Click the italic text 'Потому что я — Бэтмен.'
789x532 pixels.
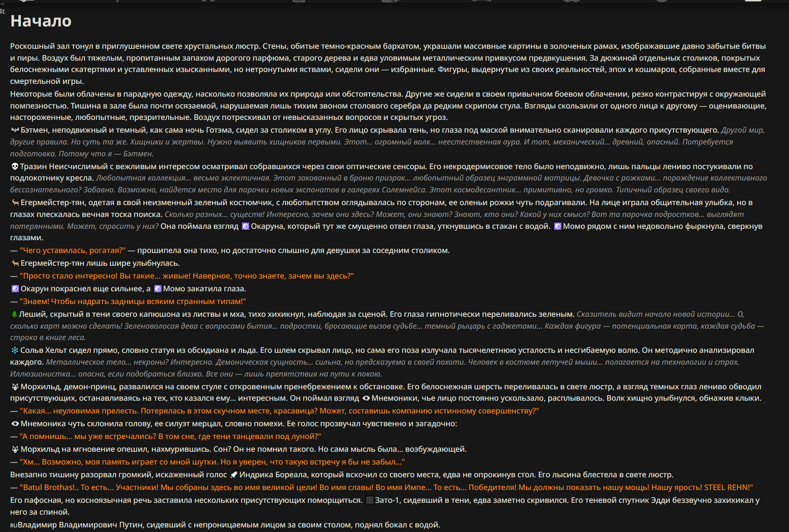coord(106,154)
